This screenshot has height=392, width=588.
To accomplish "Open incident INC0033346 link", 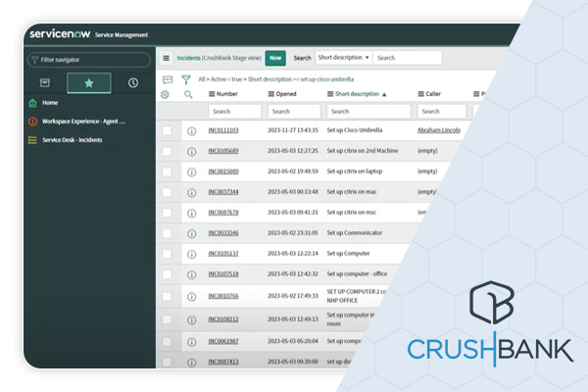I will pyautogui.click(x=223, y=233).
